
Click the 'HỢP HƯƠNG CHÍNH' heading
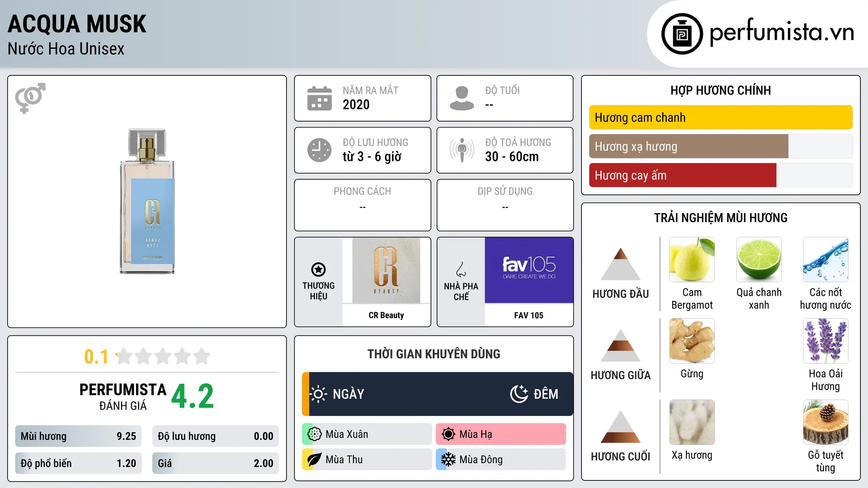click(x=721, y=90)
